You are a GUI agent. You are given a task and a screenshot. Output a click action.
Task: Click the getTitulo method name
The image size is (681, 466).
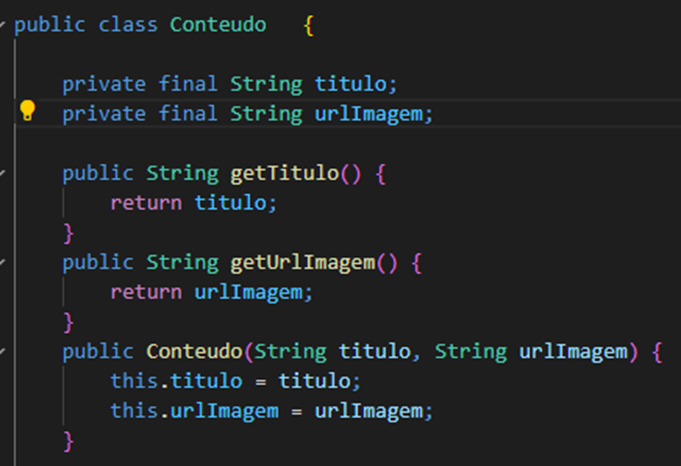[x=284, y=173]
